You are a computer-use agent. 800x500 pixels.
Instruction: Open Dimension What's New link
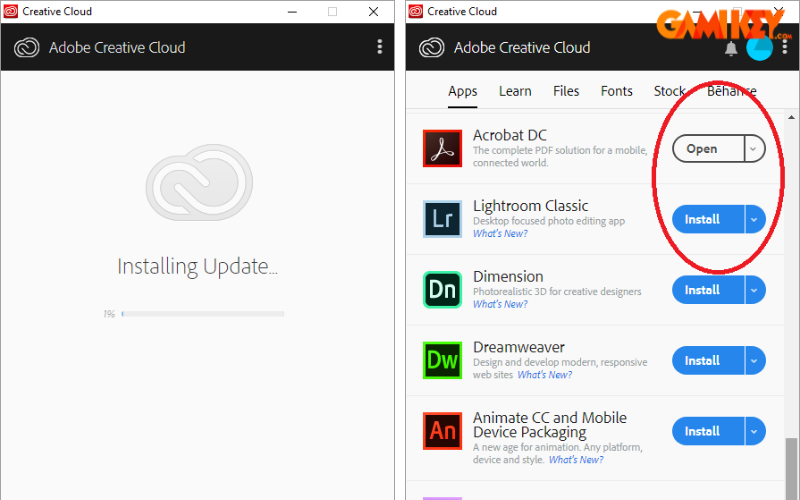(x=500, y=304)
